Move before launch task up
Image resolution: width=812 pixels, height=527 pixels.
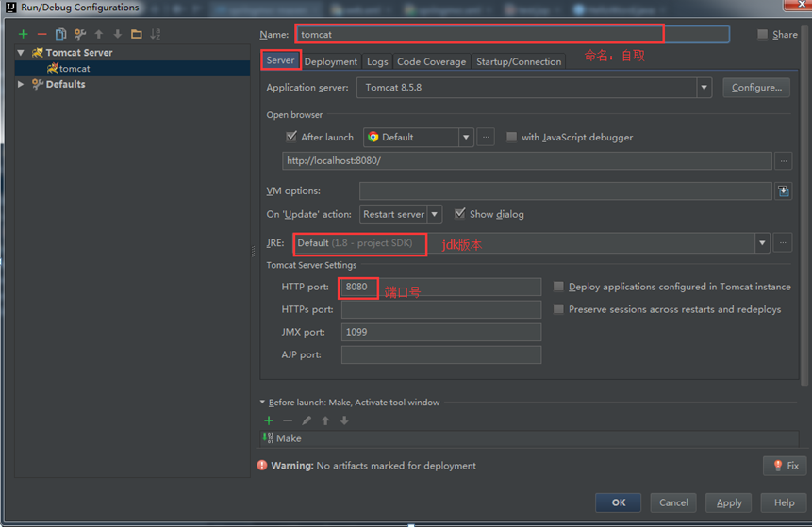pos(325,420)
